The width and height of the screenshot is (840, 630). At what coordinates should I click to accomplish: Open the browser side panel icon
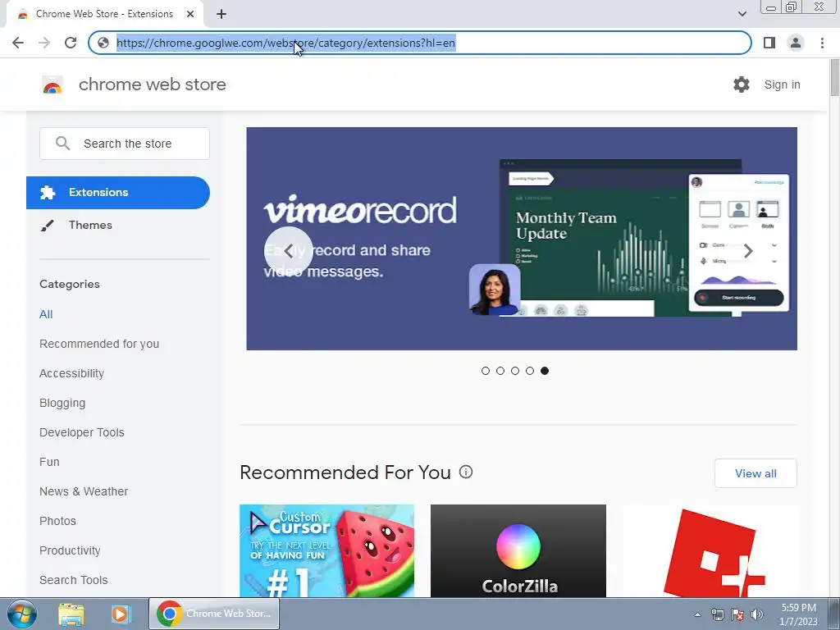(x=769, y=43)
